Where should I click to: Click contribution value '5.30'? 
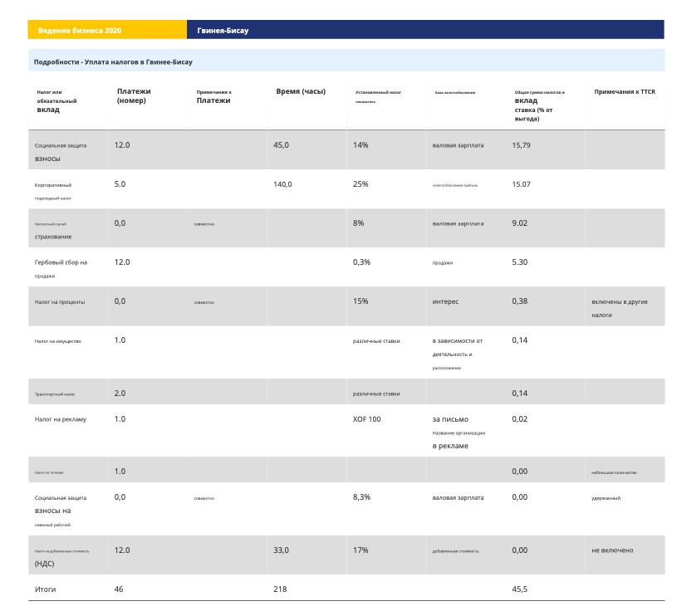[x=520, y=262]
